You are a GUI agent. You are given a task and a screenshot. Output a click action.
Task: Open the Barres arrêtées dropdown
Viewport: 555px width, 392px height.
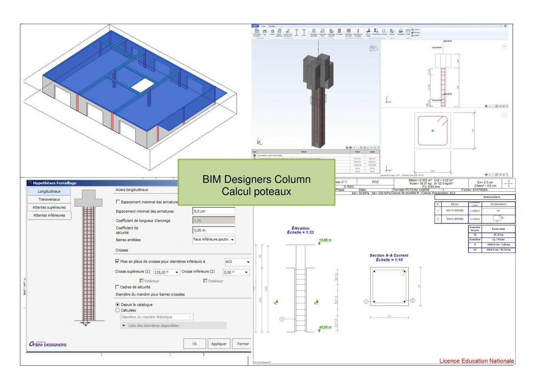[214, 240]
